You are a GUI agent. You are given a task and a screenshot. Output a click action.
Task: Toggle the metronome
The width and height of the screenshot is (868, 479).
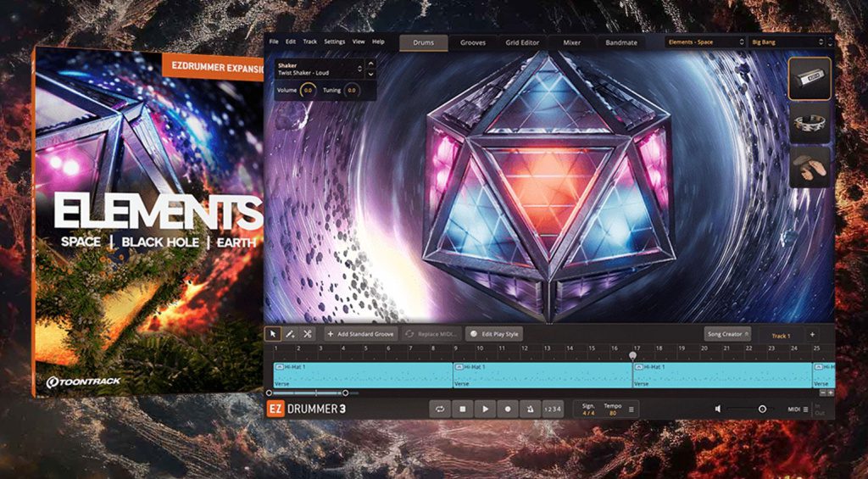click(530, 409)
